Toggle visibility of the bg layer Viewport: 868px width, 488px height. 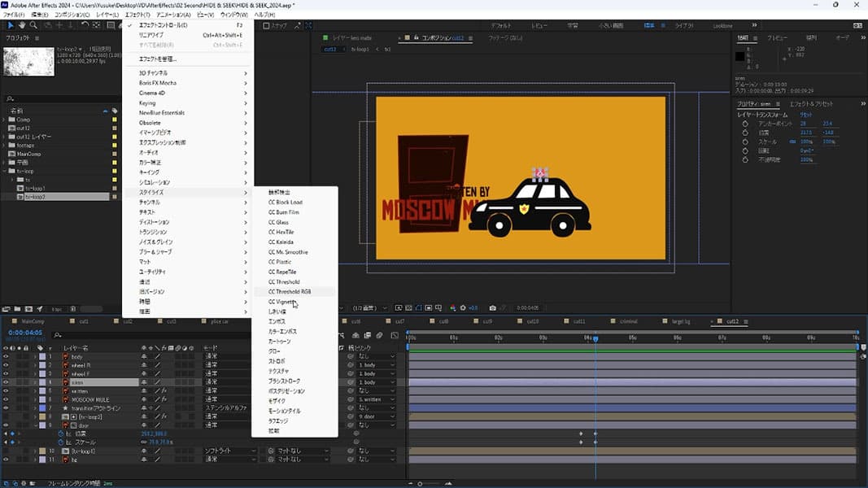point(6,460)
